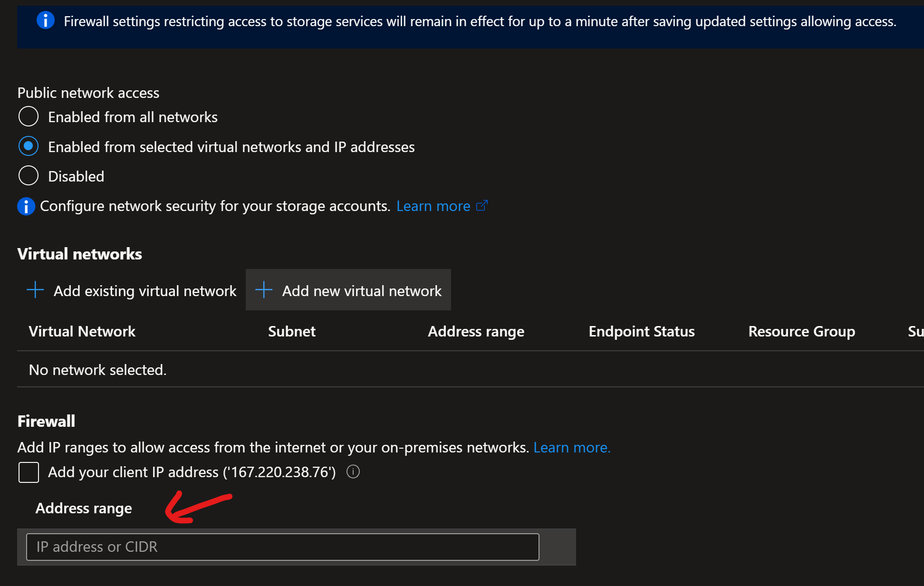Click plus icon for new virtual network
924x586 pixels.
coord(264,289)
